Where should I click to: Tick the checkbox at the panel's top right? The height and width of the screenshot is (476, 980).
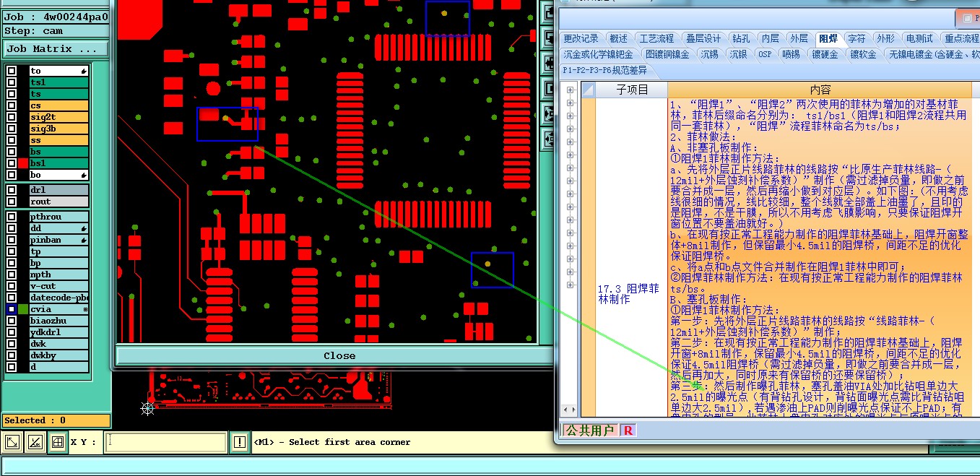[966, 18]
